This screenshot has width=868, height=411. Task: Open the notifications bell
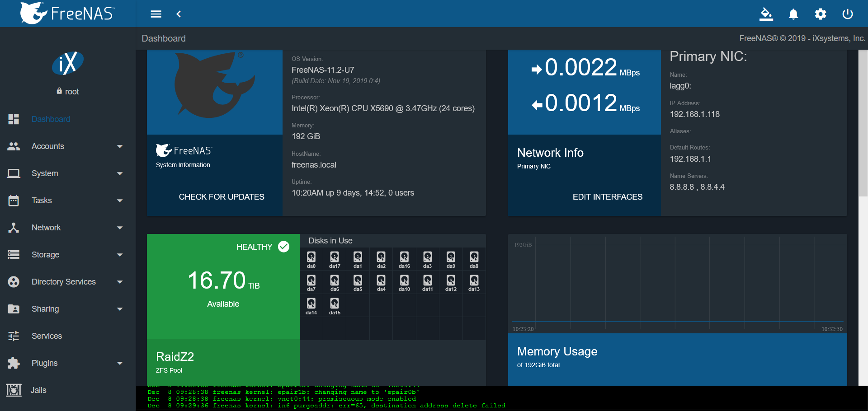(x=793, y=14)
